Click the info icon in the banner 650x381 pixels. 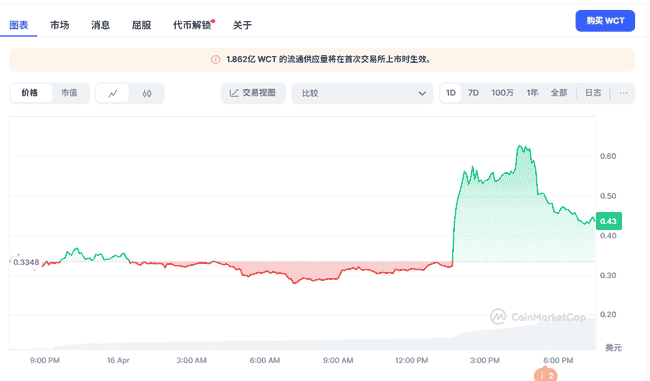[x=216, y=59]
